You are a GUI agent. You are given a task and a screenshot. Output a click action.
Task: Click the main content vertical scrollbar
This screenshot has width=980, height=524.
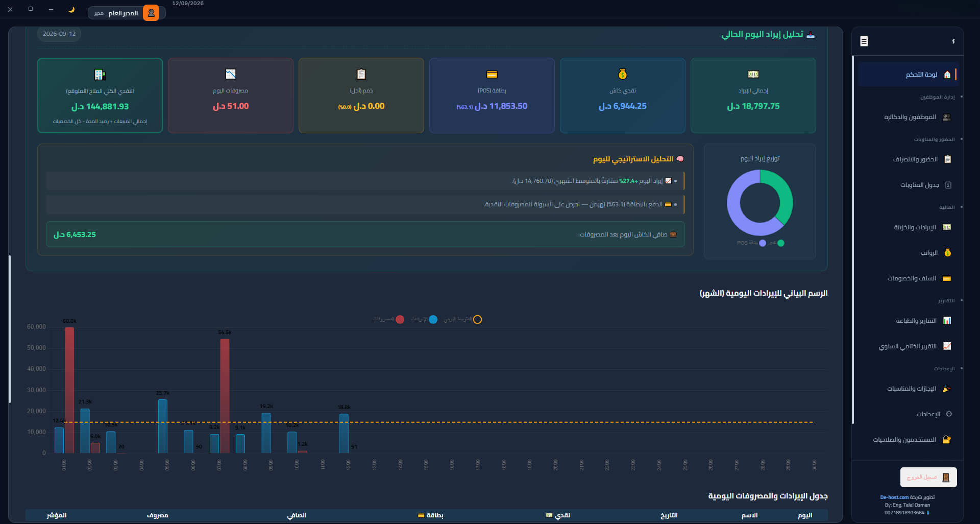click(x=10, y=329)
